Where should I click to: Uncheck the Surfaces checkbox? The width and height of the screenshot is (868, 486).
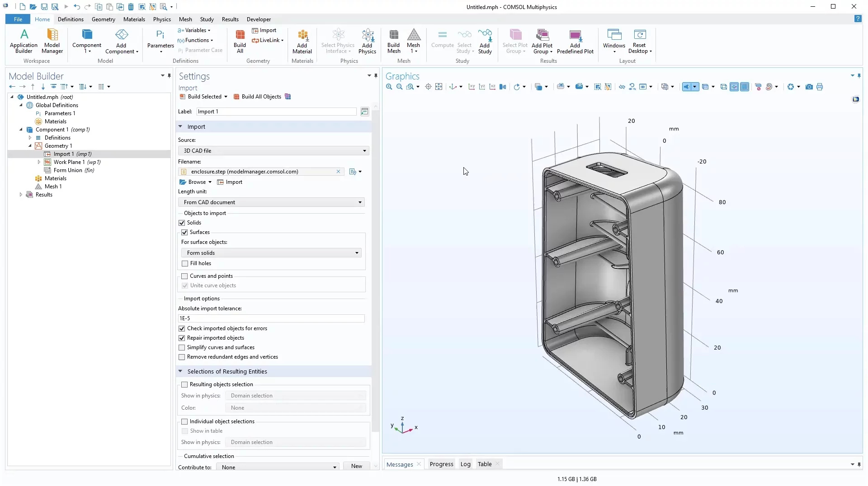184,232
